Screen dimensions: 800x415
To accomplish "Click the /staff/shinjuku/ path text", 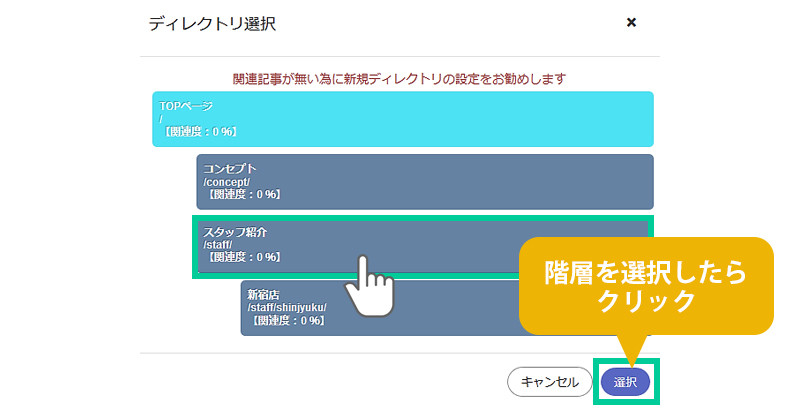I will (x=287, y=307).
